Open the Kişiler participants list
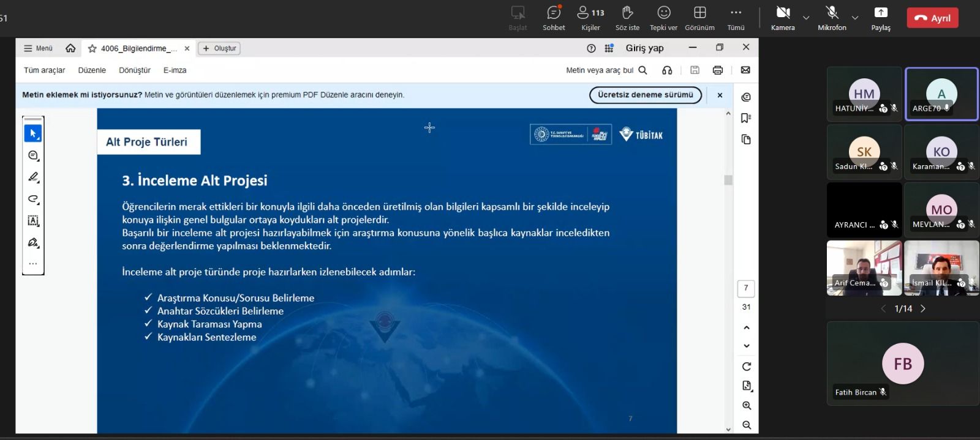Screen dimensions: 980x440 pos(590,18)
